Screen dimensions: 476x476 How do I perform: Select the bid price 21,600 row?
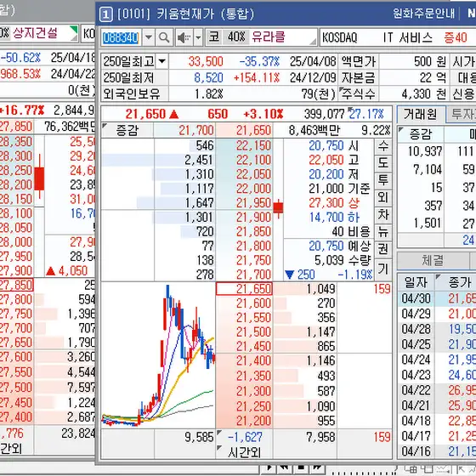click(x=245, y=303)
